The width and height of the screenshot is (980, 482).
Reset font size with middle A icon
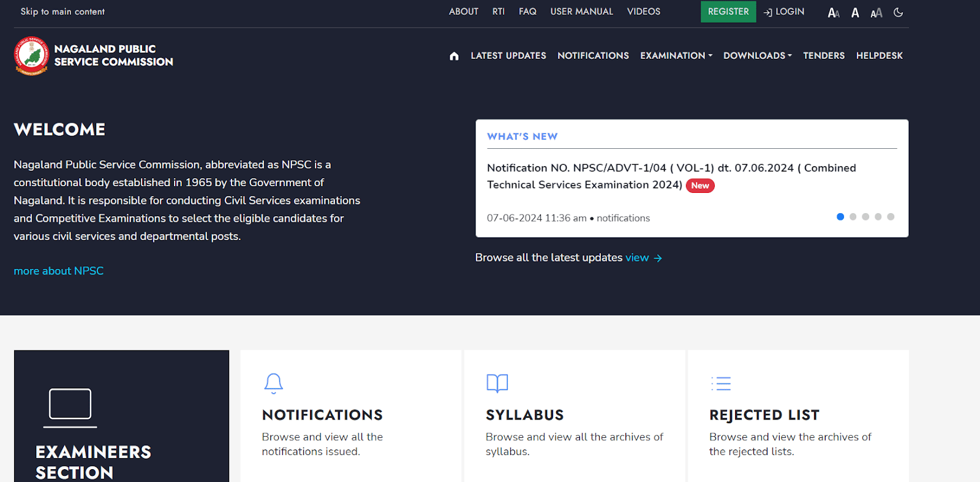[x=855, y=12]
